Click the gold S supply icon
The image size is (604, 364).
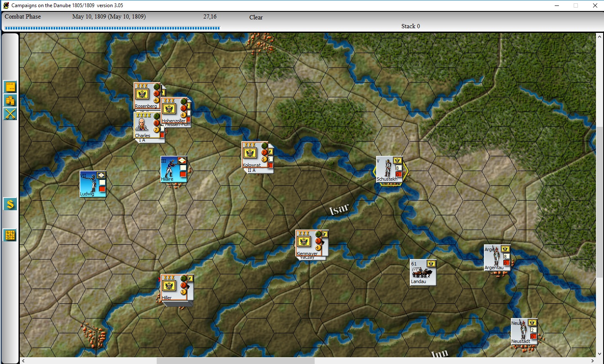pyautogui.click(x=10, y=204)
